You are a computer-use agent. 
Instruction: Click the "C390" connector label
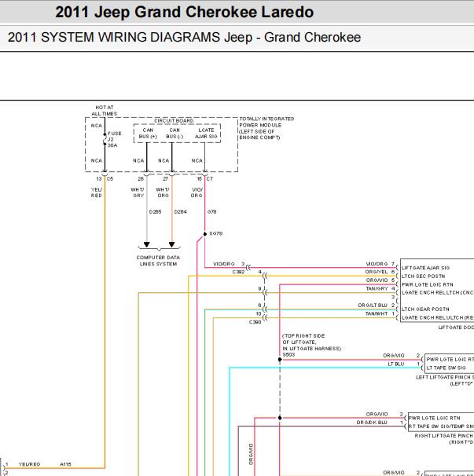tap(255, 322)
